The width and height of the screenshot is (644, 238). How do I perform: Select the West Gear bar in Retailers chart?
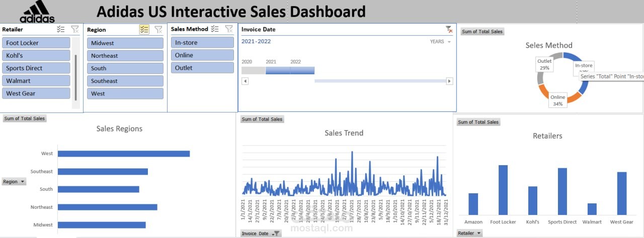622,193
